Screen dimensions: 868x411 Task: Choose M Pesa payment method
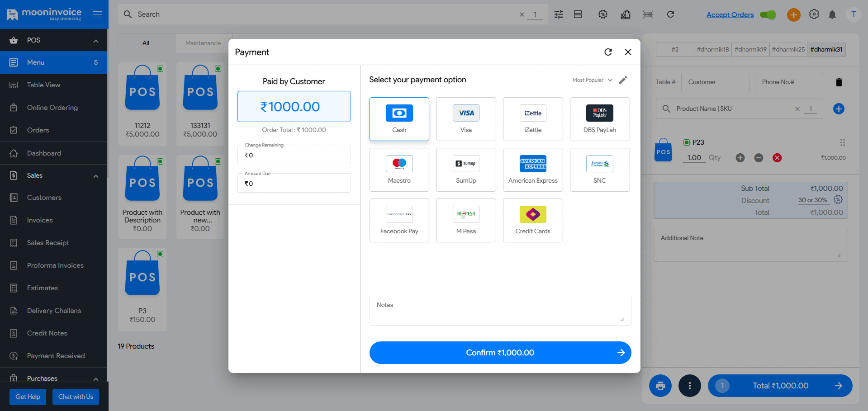point(466,220)
